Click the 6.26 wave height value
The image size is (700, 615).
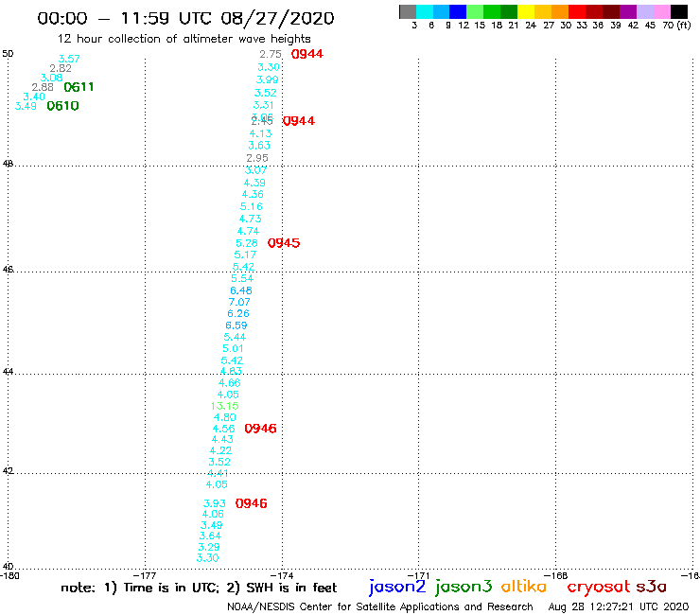[238, 313]
